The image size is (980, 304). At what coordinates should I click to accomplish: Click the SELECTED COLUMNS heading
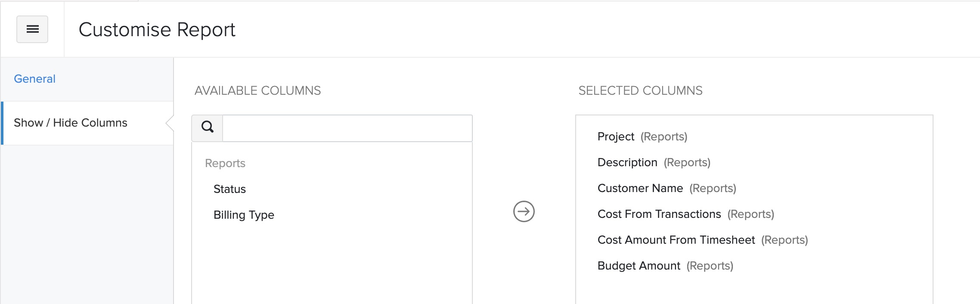click(x=640, y=90)
